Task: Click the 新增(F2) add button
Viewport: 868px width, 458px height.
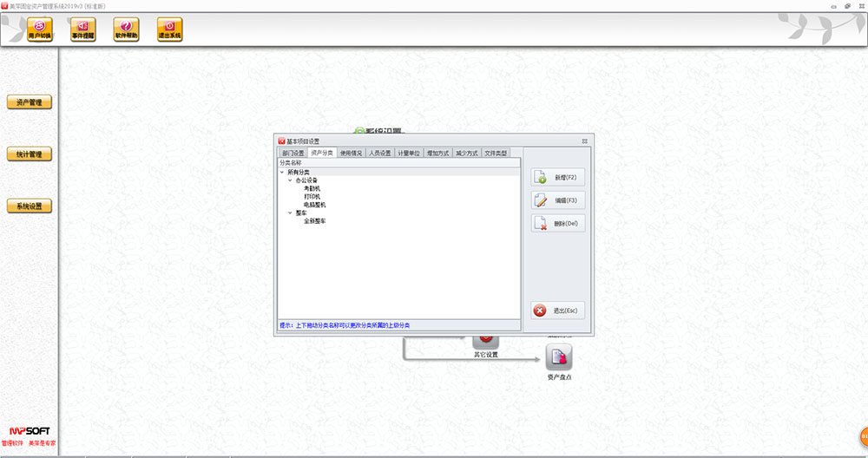Action: point(558,177)
